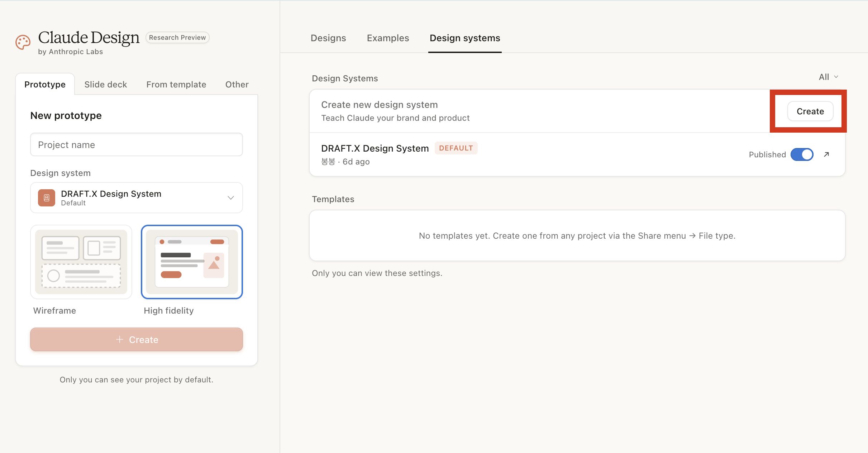
Task: Open the Slide deck tab
Action: (x=106, y=84)
